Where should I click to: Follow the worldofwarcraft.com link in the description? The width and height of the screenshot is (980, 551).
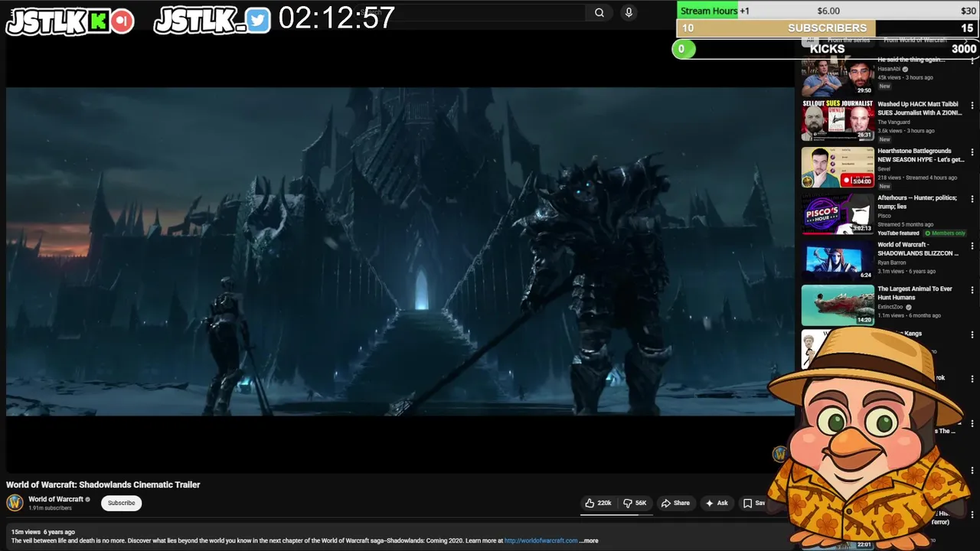541,540
